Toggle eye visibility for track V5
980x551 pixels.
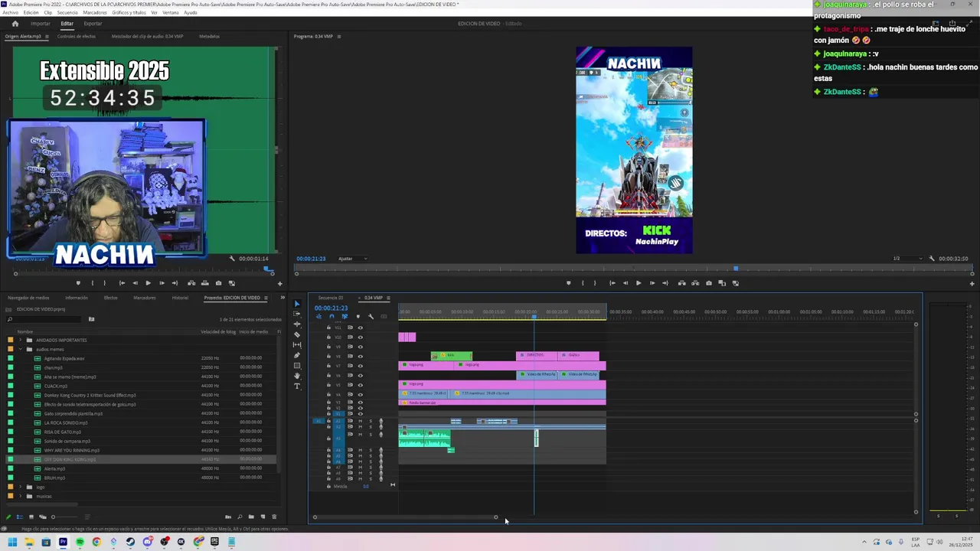click(x=361, y=385)
